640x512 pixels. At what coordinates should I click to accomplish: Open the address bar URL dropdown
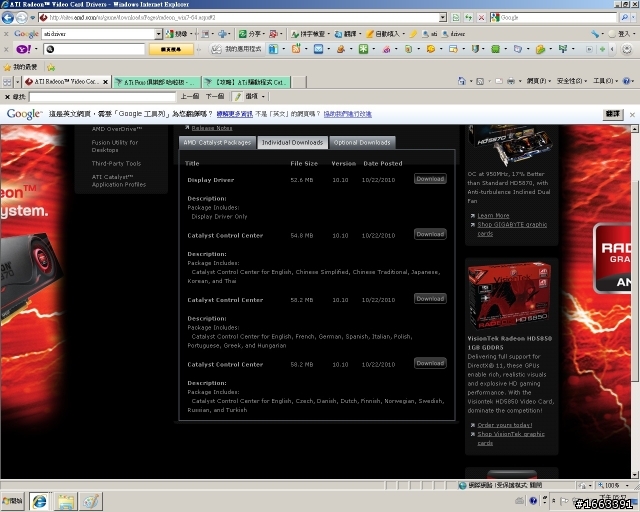click(443, 18)
